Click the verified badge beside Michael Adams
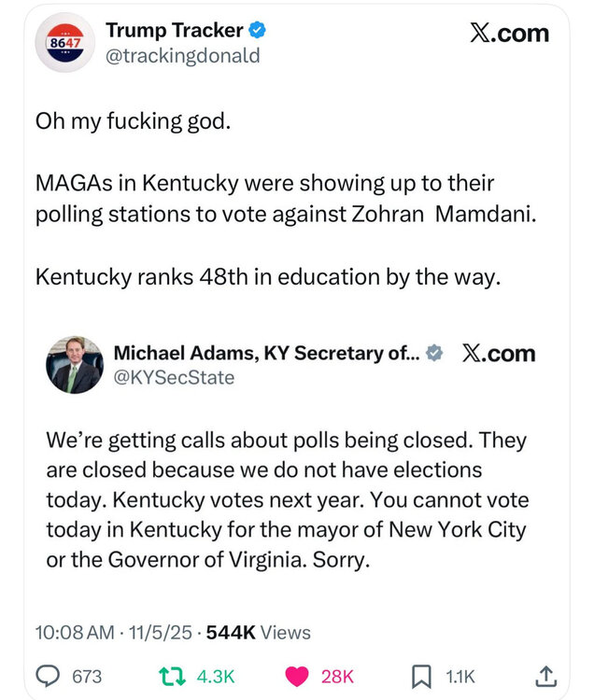This screenshot has width=594, height=700. tap(434, 353)
